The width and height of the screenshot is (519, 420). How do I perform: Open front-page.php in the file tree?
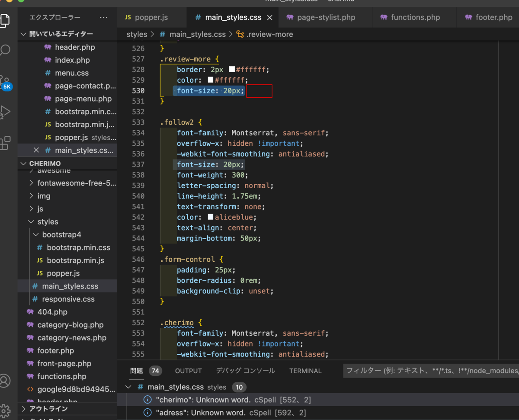pyautogui.click(x=64, y=364)
